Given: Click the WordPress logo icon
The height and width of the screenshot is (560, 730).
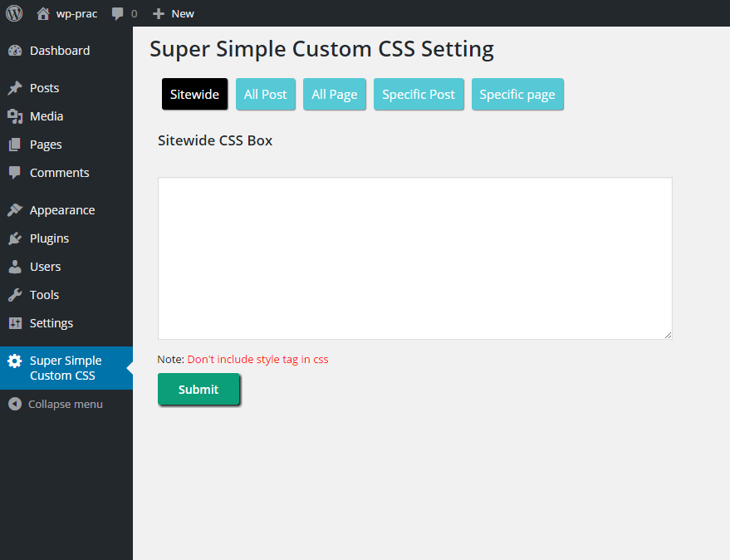Looking at the screenshot, I should [x=14, y=13].
